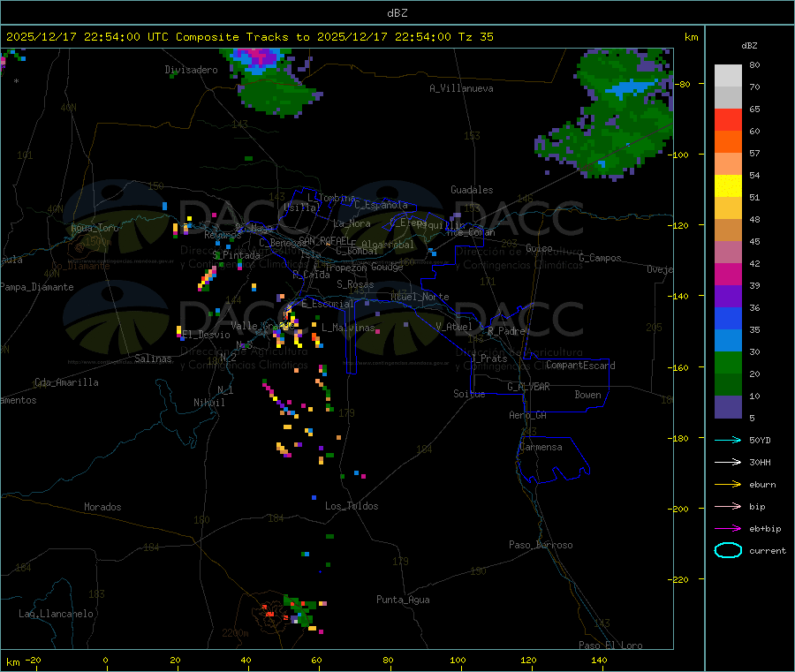Click the R_Padre map label
This screenshot has height=672, width=795.
[x=506, y=331]
